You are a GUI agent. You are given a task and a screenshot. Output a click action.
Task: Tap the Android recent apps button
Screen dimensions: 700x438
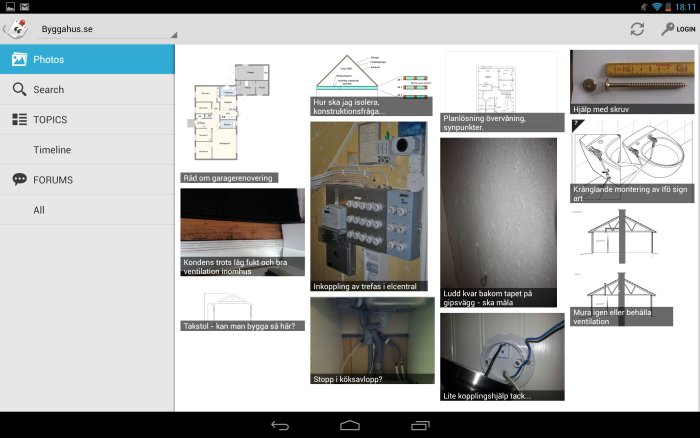pyautogui.click(x=420, y=425)
